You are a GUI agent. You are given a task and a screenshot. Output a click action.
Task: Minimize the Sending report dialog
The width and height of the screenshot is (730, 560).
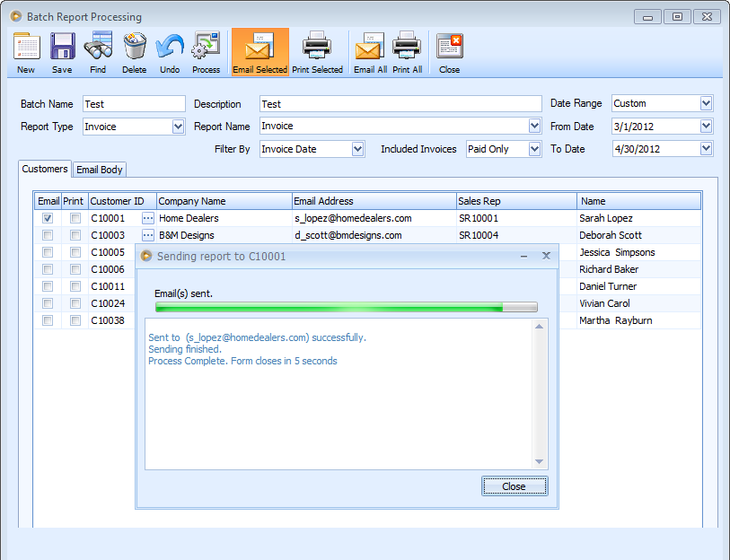(523, 256)
